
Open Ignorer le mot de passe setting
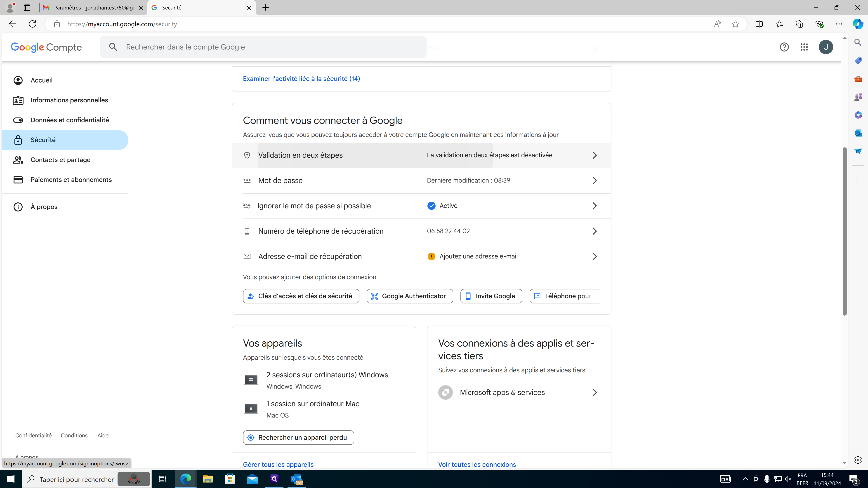pos(314,206)
